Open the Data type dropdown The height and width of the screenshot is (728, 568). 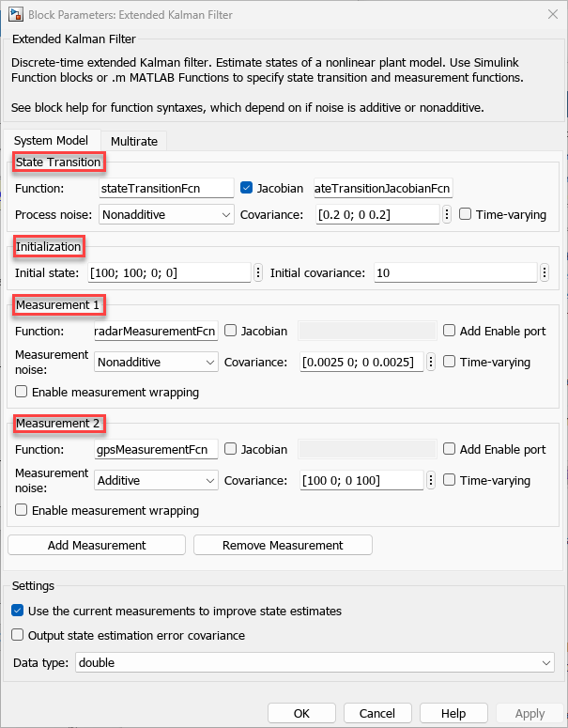(315, 662)
